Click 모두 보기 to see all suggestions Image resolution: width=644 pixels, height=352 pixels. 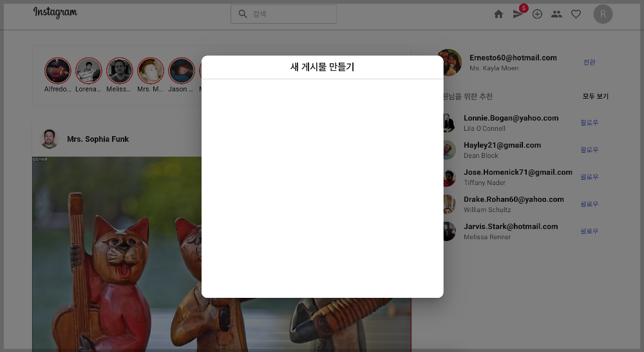click(596, 96)
